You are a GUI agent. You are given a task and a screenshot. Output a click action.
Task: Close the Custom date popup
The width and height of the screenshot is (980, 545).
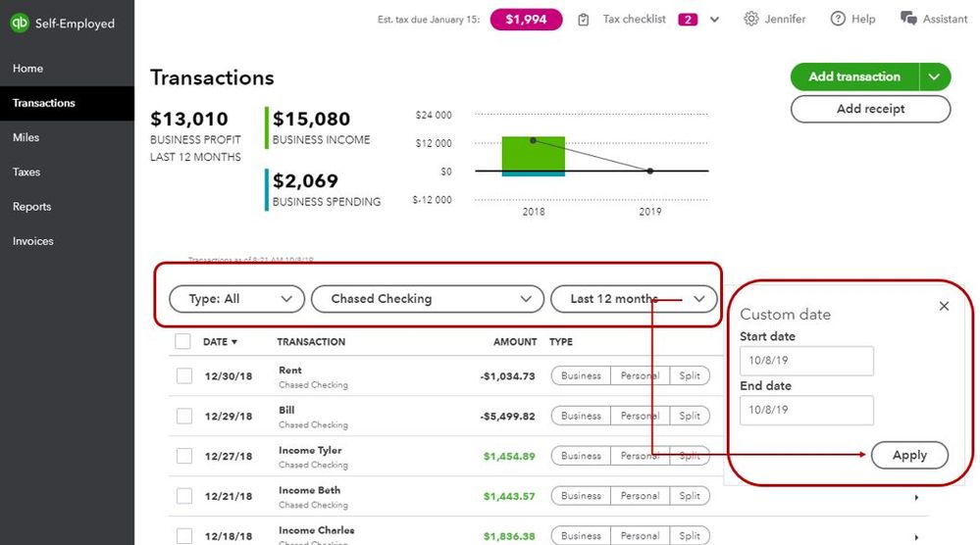point(944,306)
